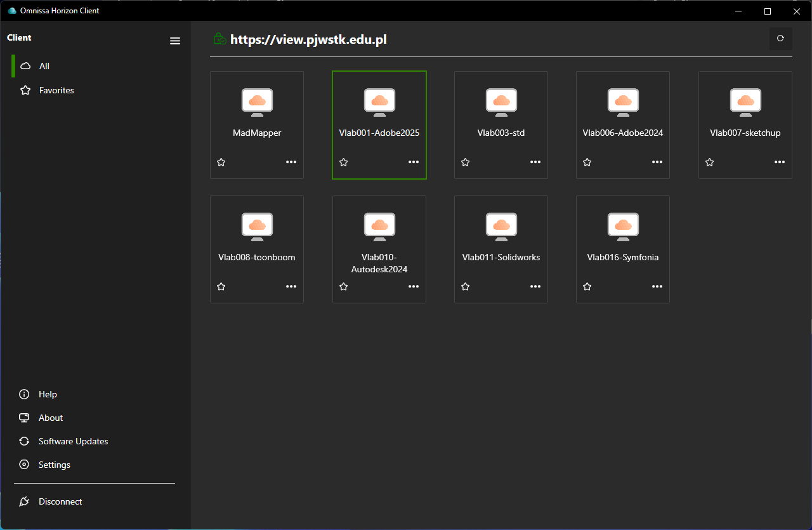Open the MadMapper desktop icon

(x=257, y=102)
